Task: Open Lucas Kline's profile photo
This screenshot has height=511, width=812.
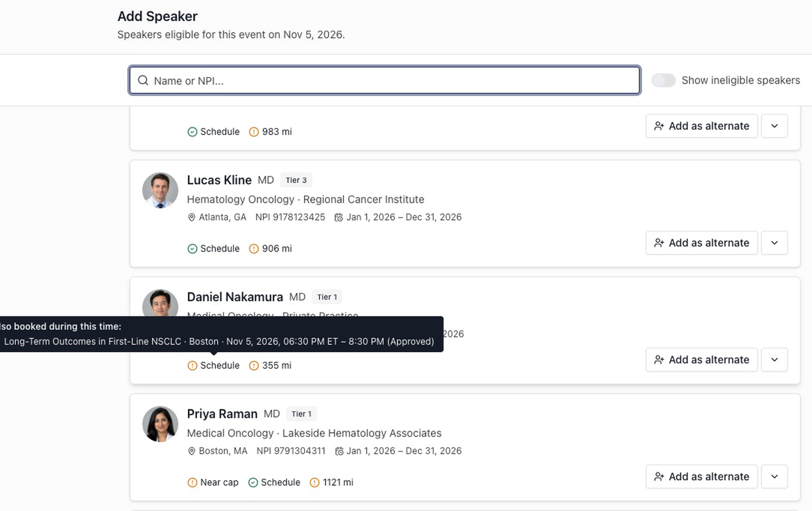Action: (x=160, y=190)
